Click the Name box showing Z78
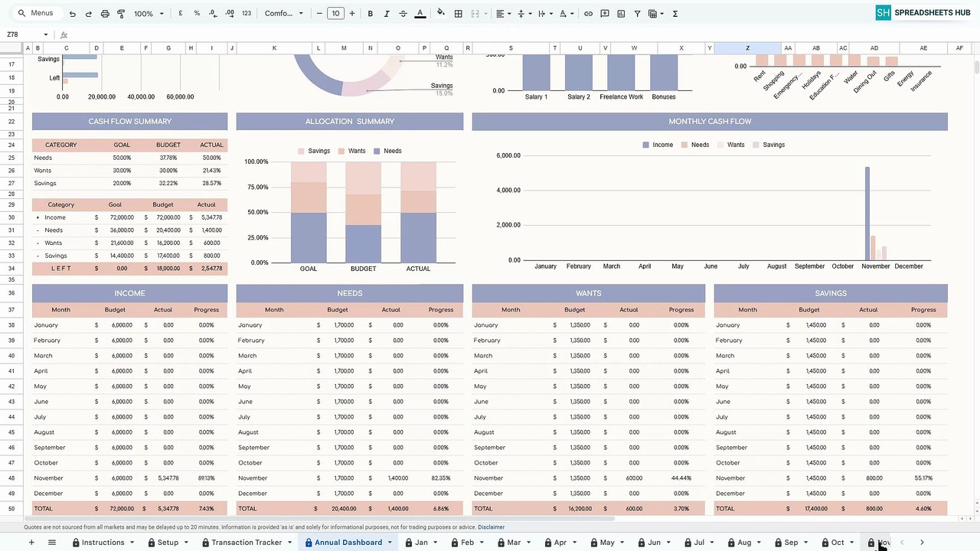The width and height of the screenshot is (980, 551). pos(21,34)
